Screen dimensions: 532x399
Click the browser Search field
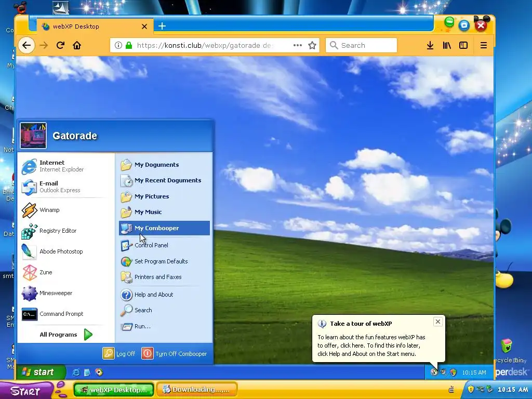point(362,46)
